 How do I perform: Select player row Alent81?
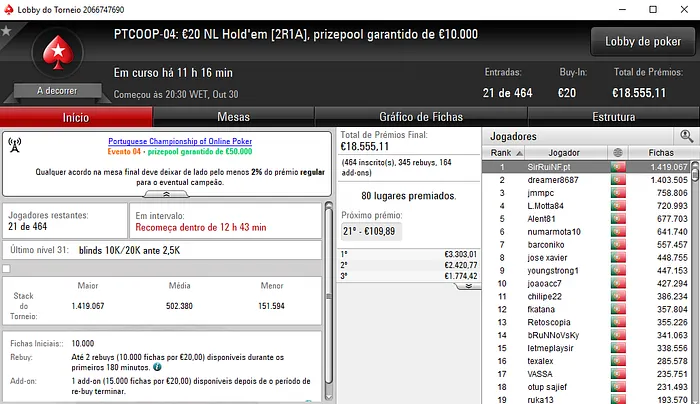click(x=587, y=219)
